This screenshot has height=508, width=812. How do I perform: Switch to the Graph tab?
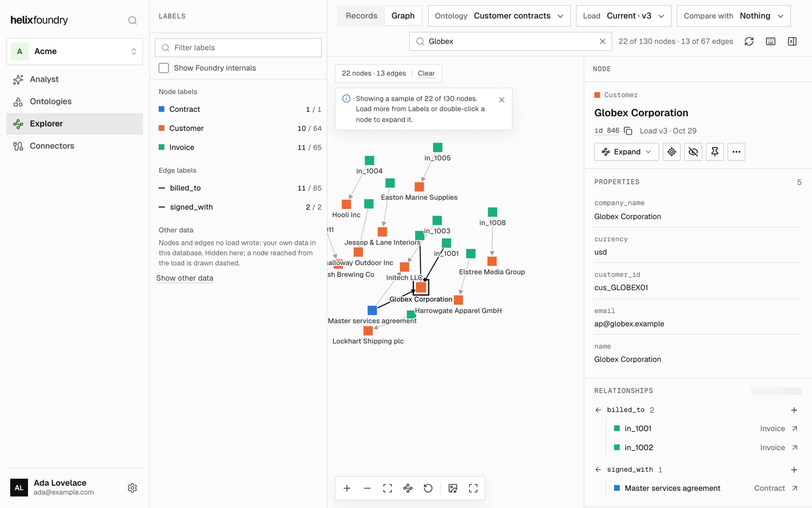[x=403, y=16]
